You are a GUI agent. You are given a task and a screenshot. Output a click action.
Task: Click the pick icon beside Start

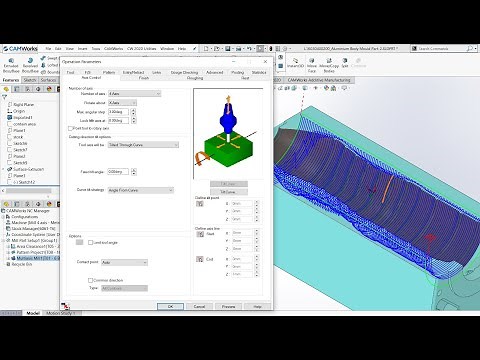click(x=200, y=234)
